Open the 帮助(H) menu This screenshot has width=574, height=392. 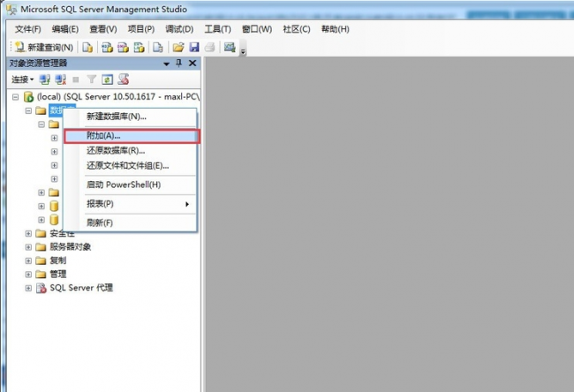(335, 29)
